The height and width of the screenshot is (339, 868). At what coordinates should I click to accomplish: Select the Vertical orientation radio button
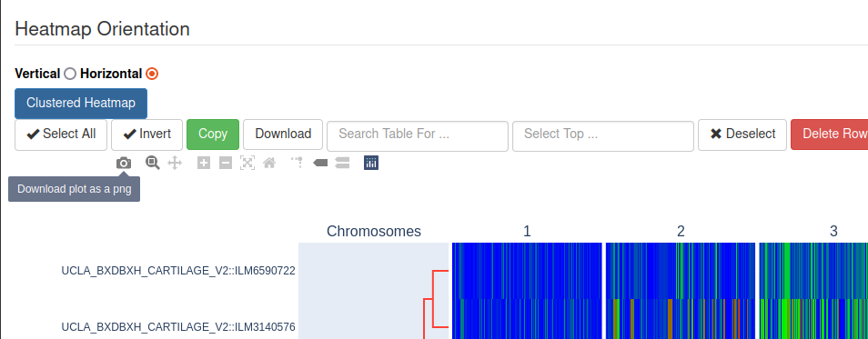click(70, 74)
